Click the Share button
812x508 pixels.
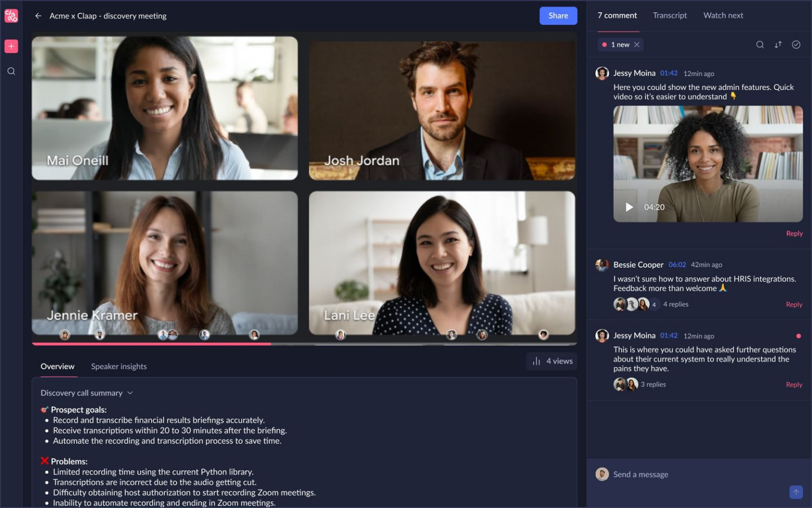[558, 15]
